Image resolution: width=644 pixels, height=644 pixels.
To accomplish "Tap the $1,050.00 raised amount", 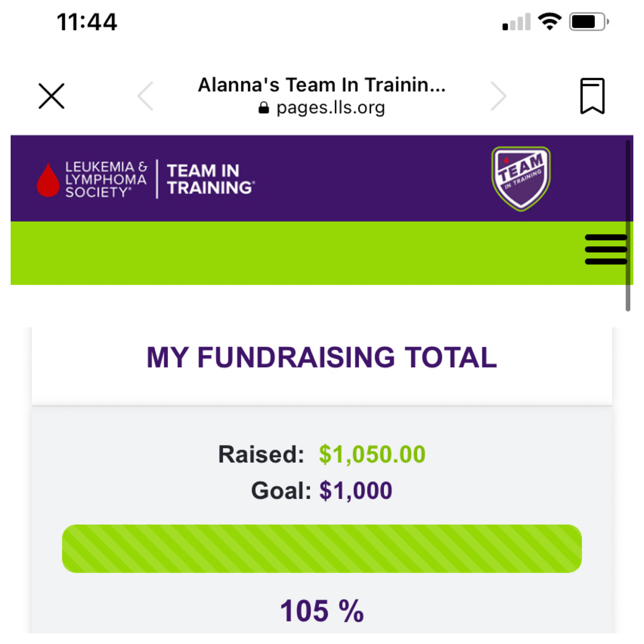I will (372, 454).
